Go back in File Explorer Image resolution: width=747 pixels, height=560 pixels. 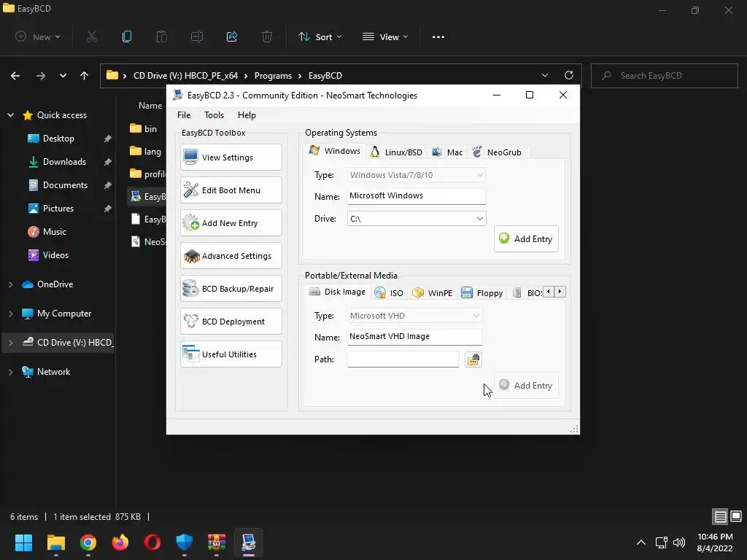click(15, 76)
